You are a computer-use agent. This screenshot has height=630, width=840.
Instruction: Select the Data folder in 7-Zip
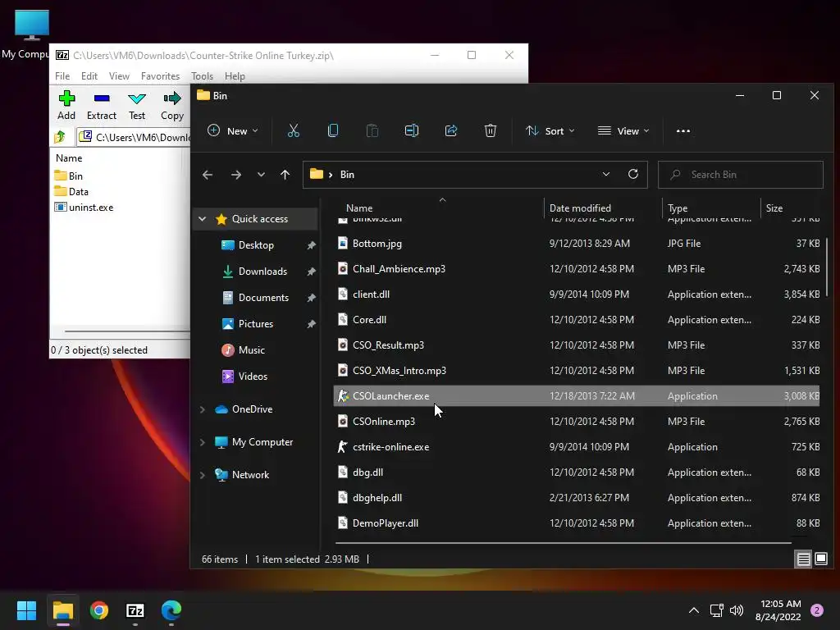[x=78, y=192]
